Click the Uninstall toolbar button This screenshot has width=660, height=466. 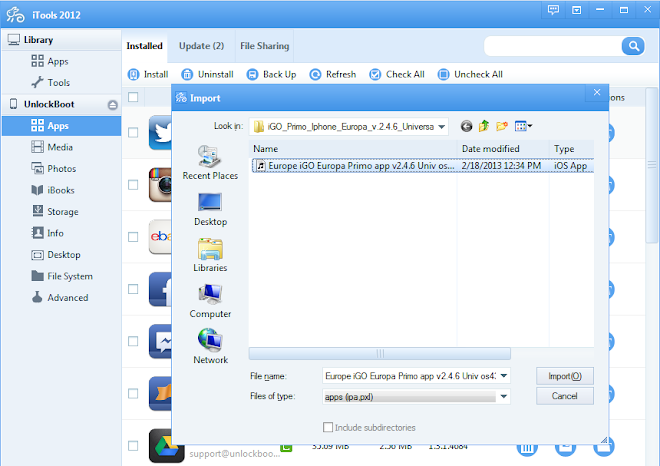(207, 75)
